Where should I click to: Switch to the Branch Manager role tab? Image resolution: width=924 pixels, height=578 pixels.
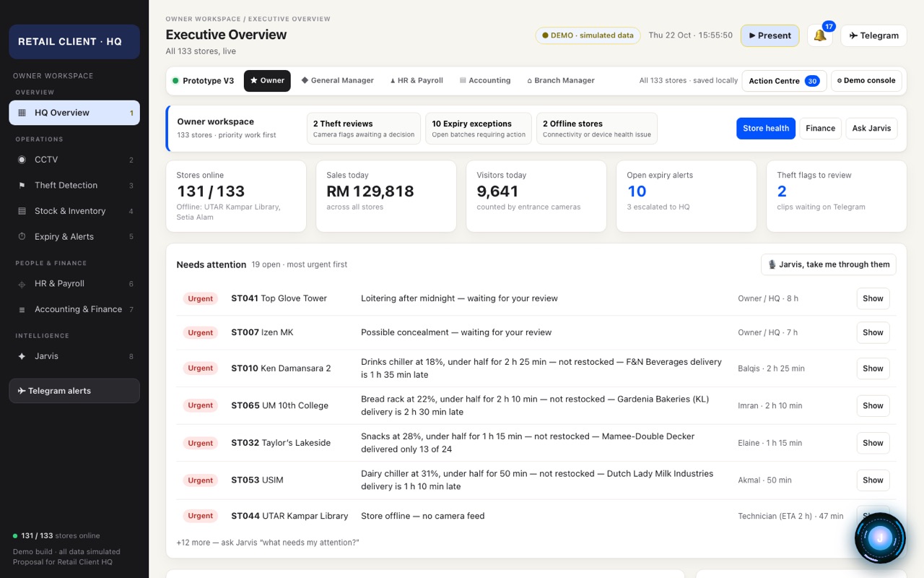click(561, 81)
